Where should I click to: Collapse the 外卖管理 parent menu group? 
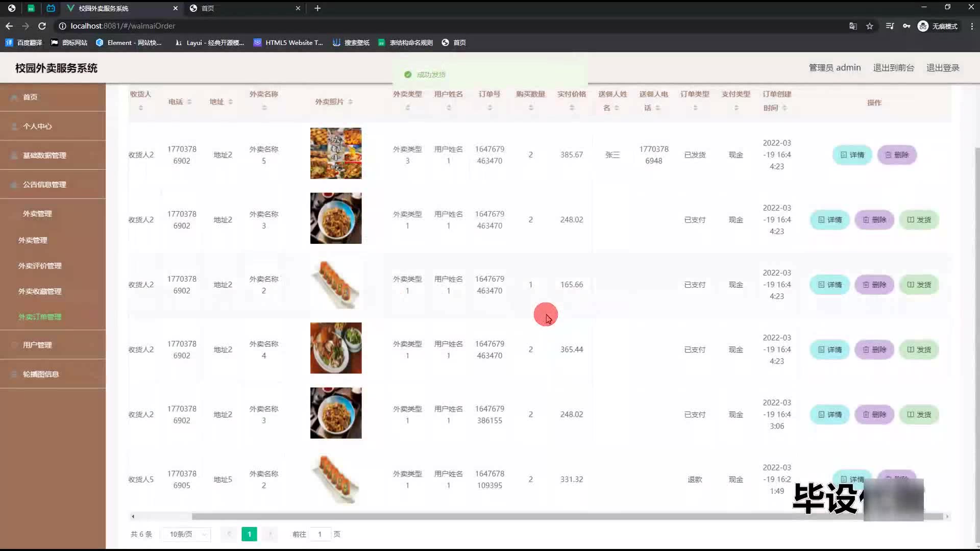tap(37, 213)
